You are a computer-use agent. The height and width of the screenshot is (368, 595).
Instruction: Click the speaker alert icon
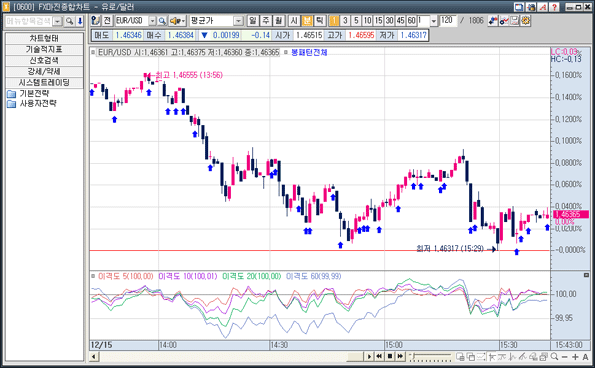coord(174,21)
